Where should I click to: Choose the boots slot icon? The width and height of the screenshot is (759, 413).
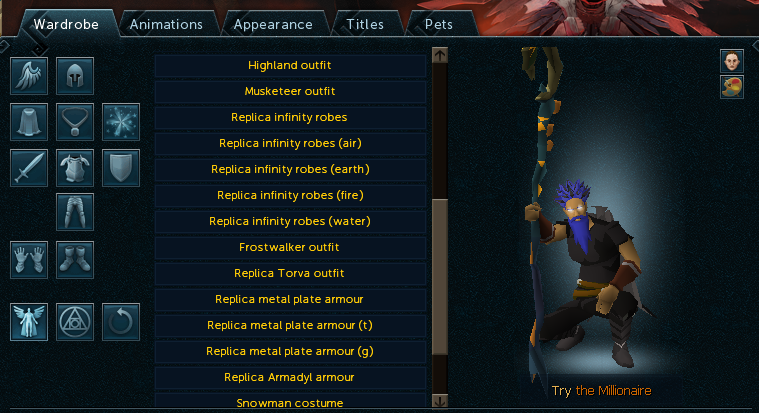point(75,260)
